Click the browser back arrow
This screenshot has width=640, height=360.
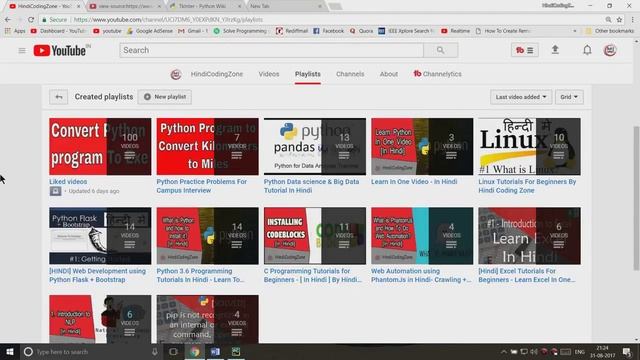point(8,19)
